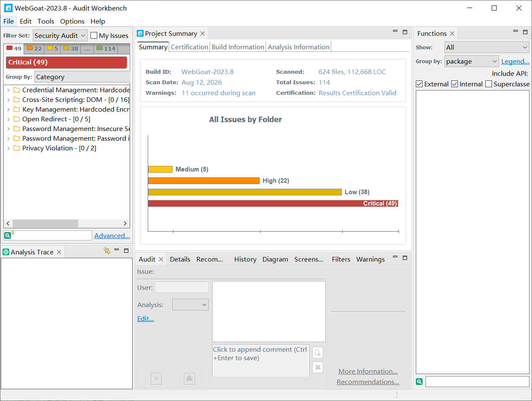The width and height of the screenshot is (532, 401).
Task: Switch to the Analysis Information tab
Action: [x=298, y=47]
